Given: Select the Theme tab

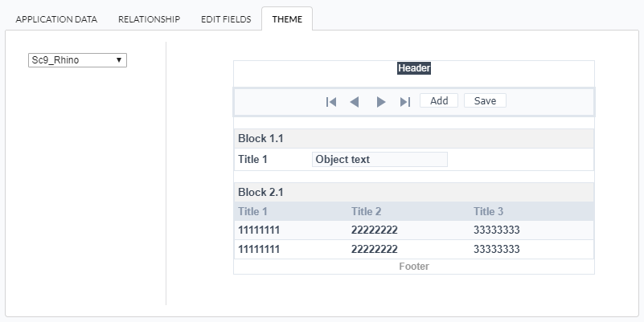Looking at the screenshot, I should click(287, 19).
